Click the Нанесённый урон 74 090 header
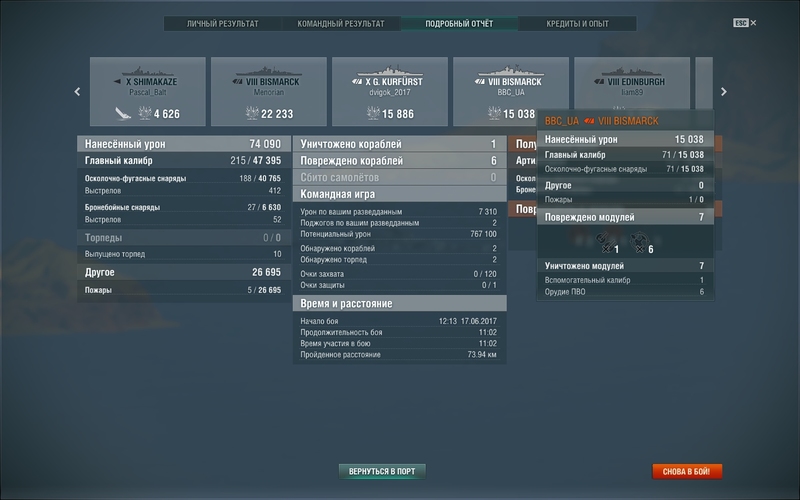The image size is (800, 500). [184, 144]
